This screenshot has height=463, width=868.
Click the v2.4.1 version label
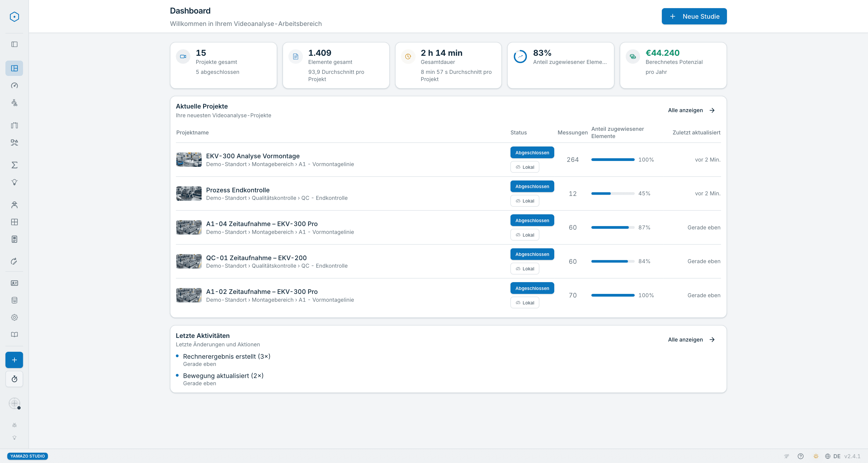(852, 456)
